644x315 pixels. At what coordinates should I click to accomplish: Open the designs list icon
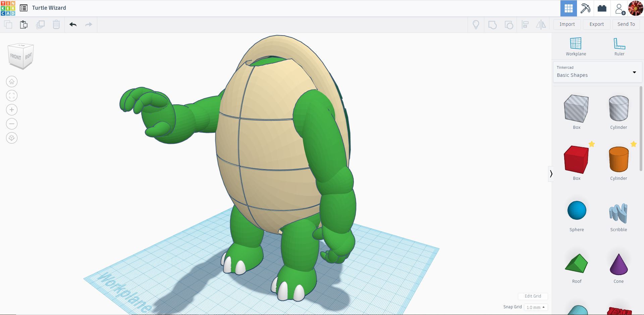pos(23,8)
